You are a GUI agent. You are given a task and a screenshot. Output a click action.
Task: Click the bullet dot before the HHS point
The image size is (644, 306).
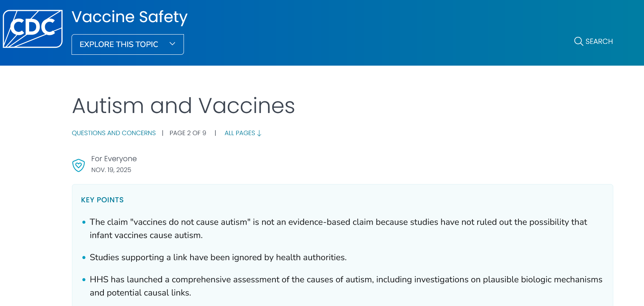pos(84,280)
